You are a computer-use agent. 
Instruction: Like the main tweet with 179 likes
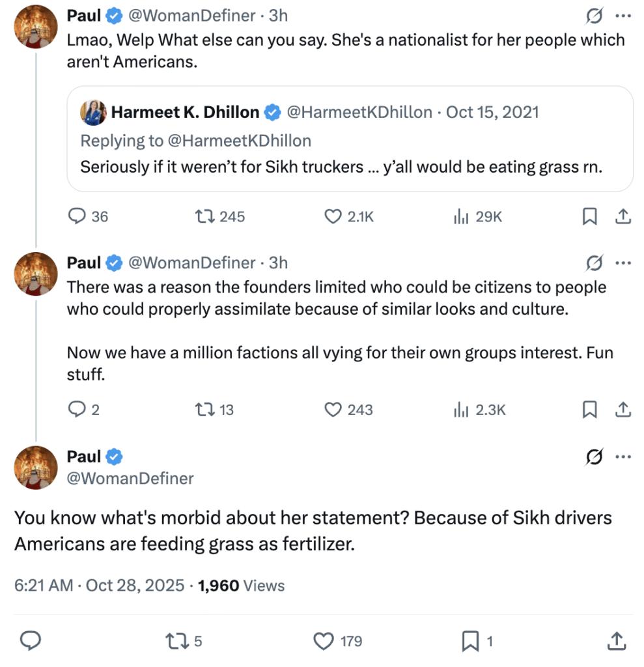324,642
